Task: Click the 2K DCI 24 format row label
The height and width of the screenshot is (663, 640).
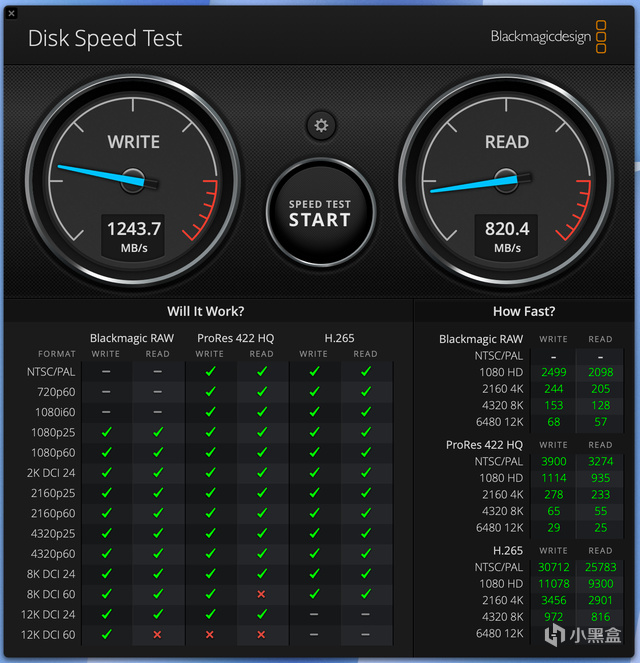Action: pos(51,473)
